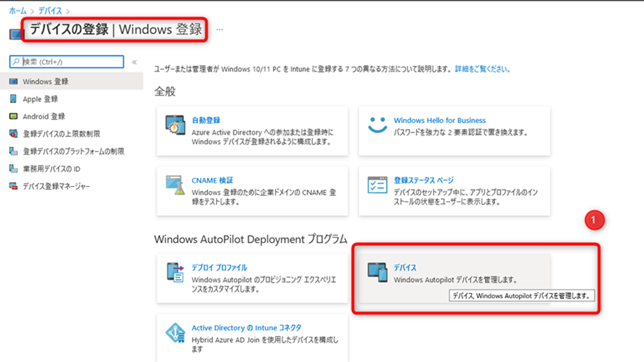Viewport: 644px width, 362px height.
Task: Select 登録デバイスのプラットフォームの制限 menu item
Action: (x=73, y=151)
